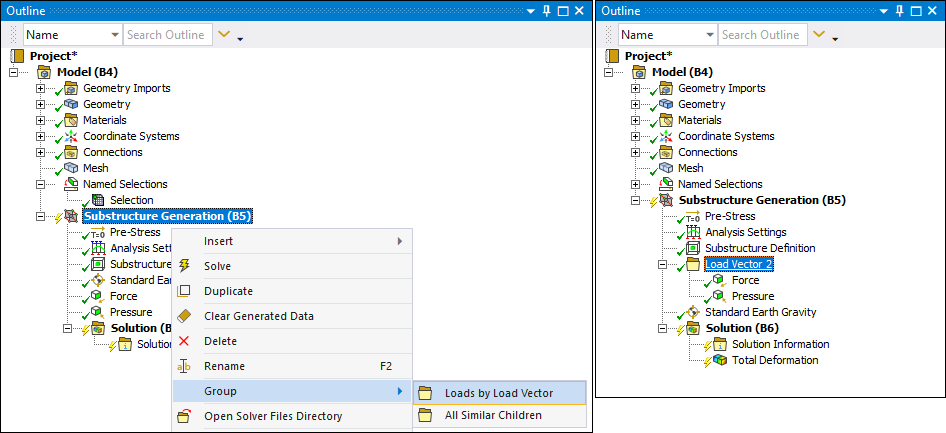Collapse Model (B4) in left Outline
The height and width of the screenshot is (433, 946).
click(x=14, y=72)
